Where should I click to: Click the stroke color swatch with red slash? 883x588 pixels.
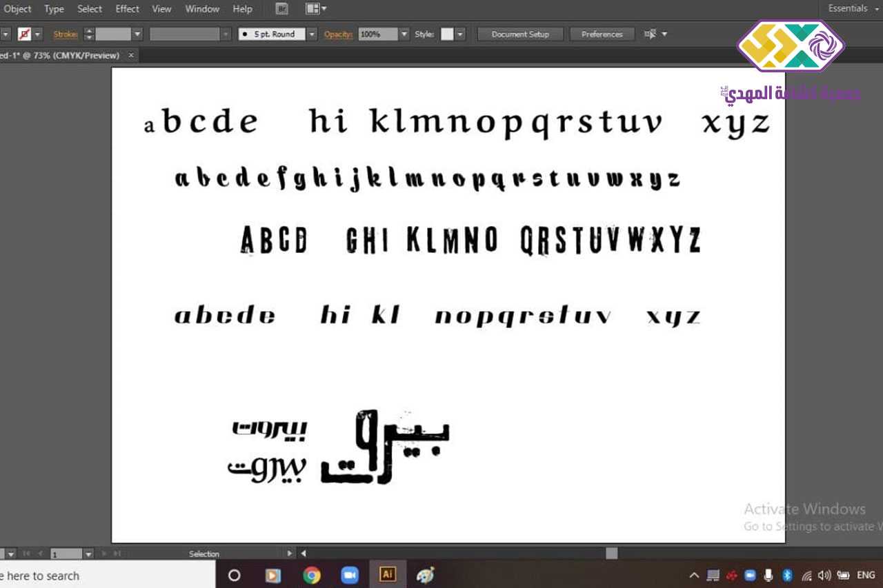point(24,34)
